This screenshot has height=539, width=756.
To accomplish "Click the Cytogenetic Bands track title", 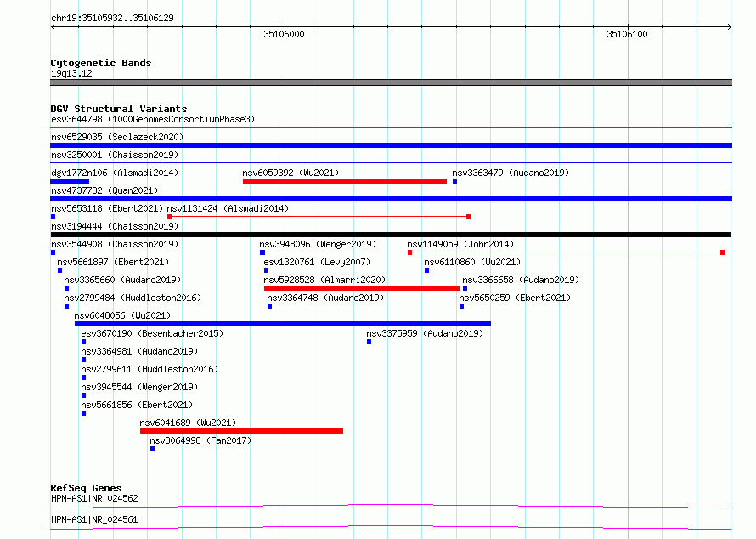I will coord(101,63).
